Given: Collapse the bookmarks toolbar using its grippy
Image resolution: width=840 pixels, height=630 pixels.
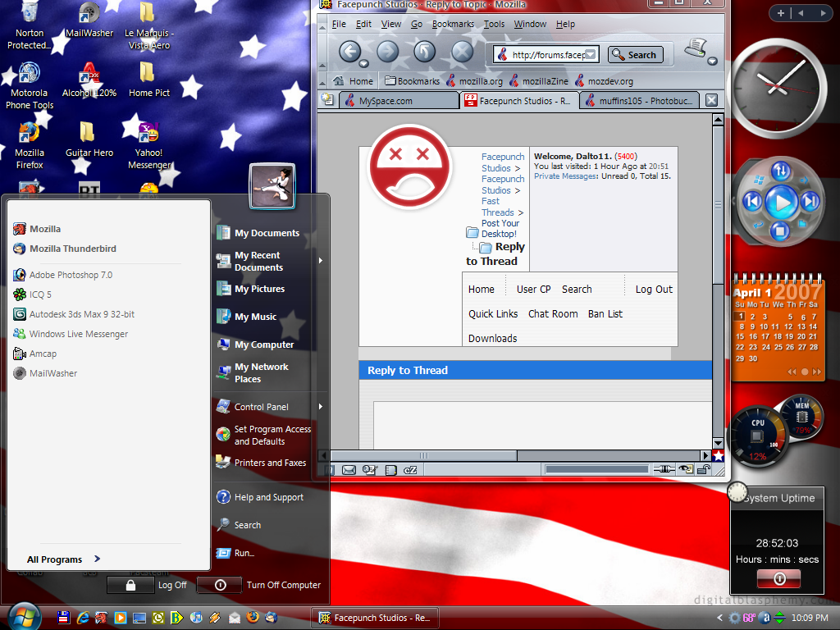Looking at the screenshot, I should [322, 81].
